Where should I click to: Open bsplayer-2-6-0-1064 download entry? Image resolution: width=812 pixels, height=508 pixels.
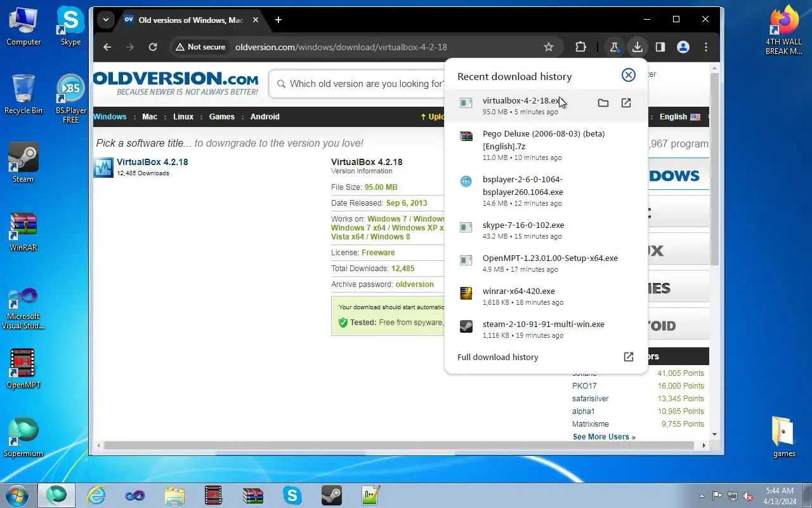[x=546, y=190]
